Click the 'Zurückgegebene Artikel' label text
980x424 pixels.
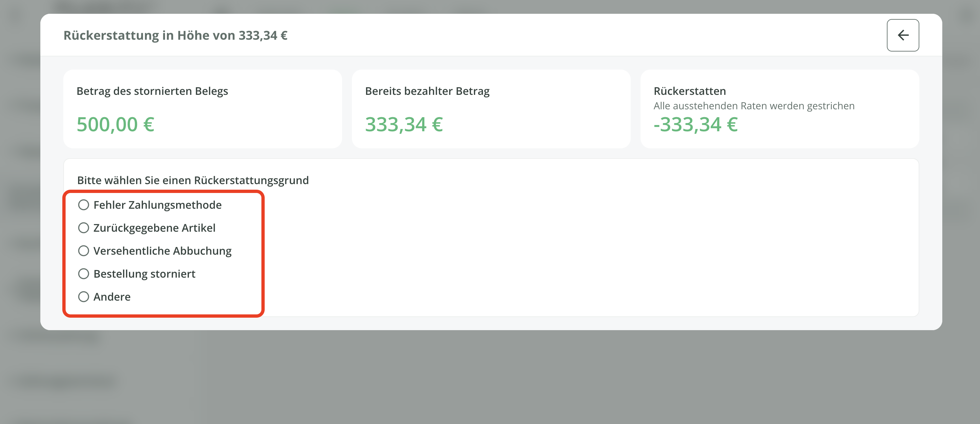point(154,228)
